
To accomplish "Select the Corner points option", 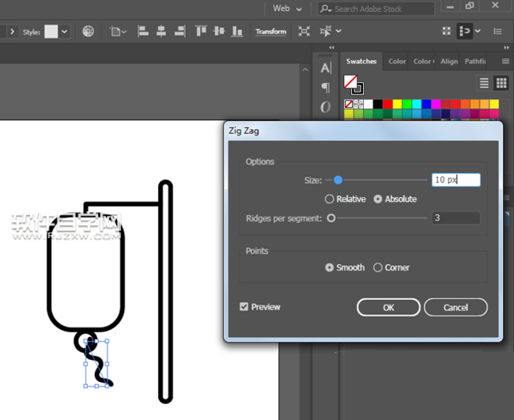I will (x=378, y=267).
